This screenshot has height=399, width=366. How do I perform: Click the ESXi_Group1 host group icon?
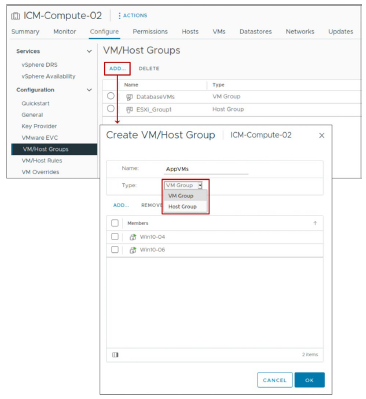129,110
